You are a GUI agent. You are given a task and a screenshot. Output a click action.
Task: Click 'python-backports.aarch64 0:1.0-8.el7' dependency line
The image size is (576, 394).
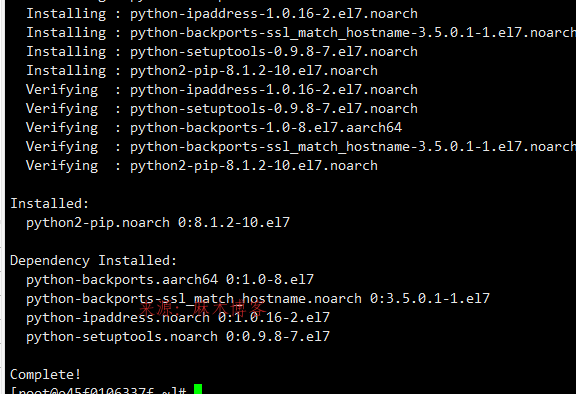point(170,280)
